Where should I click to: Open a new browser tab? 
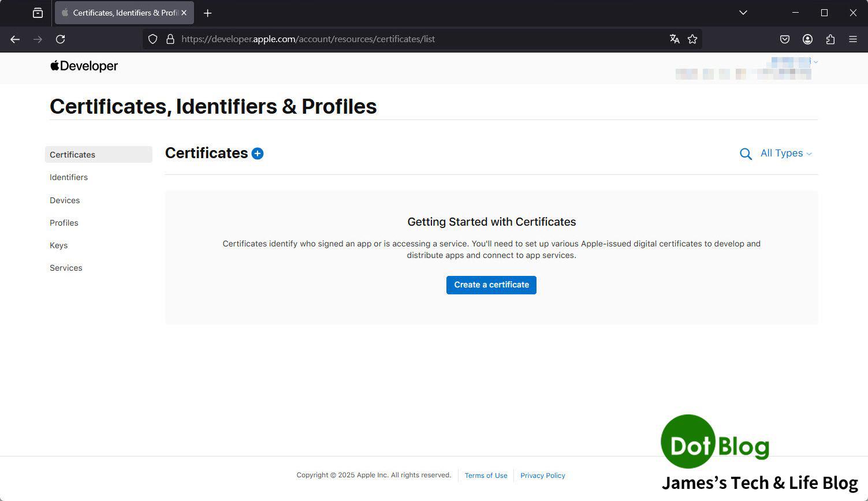(x=208, y=13)
